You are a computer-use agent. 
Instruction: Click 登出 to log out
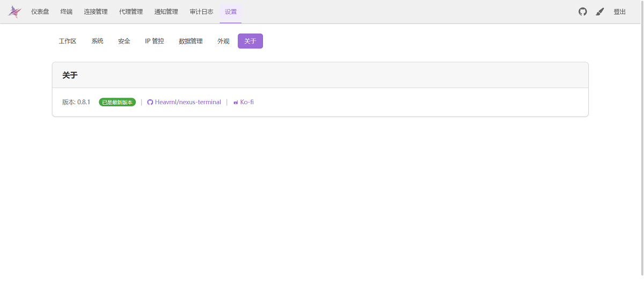click(619, 12)
